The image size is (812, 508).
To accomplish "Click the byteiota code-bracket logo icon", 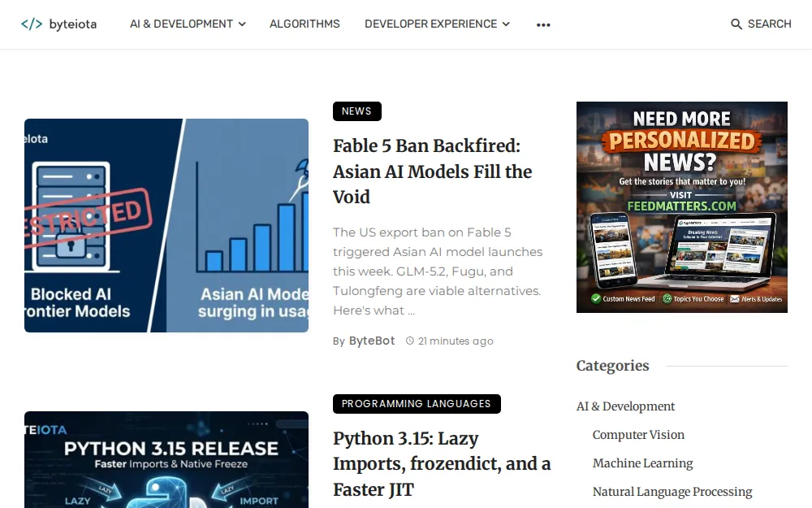I will coord(32,24).
